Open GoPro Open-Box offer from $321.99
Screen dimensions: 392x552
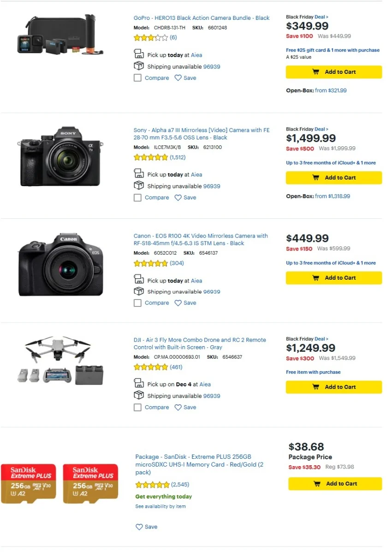tap(331, 90)
